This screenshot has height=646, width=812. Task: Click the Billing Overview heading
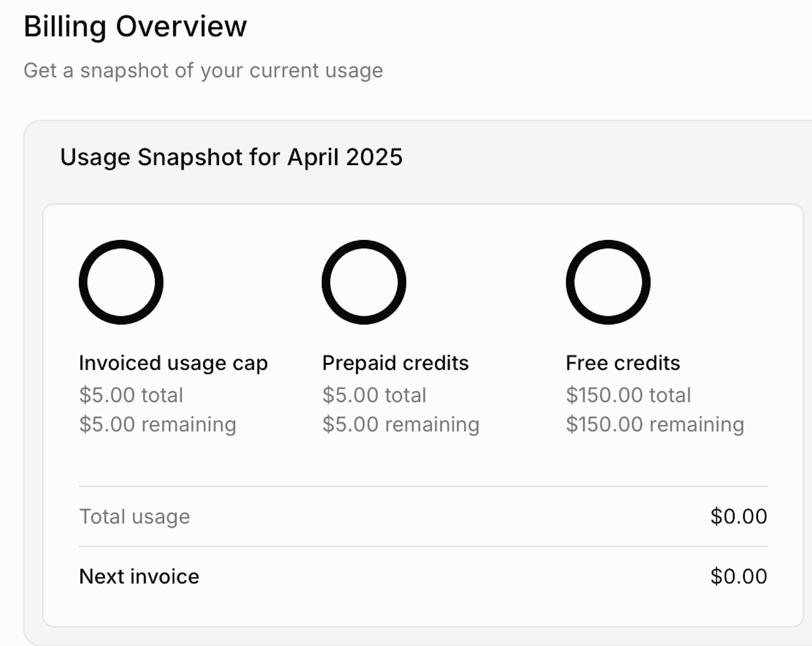(x=135, y=26)
